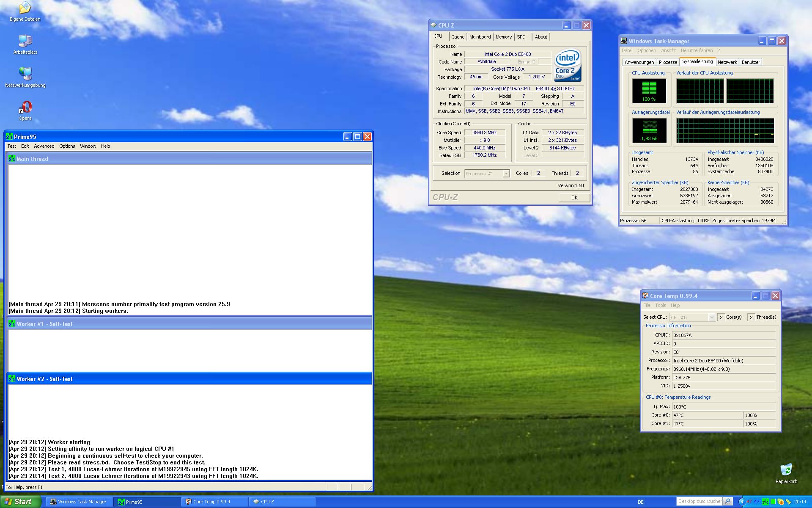Switch to the Prozesse tab in Task-Manager
The image size is (812, 508).
tap(668, 62)
